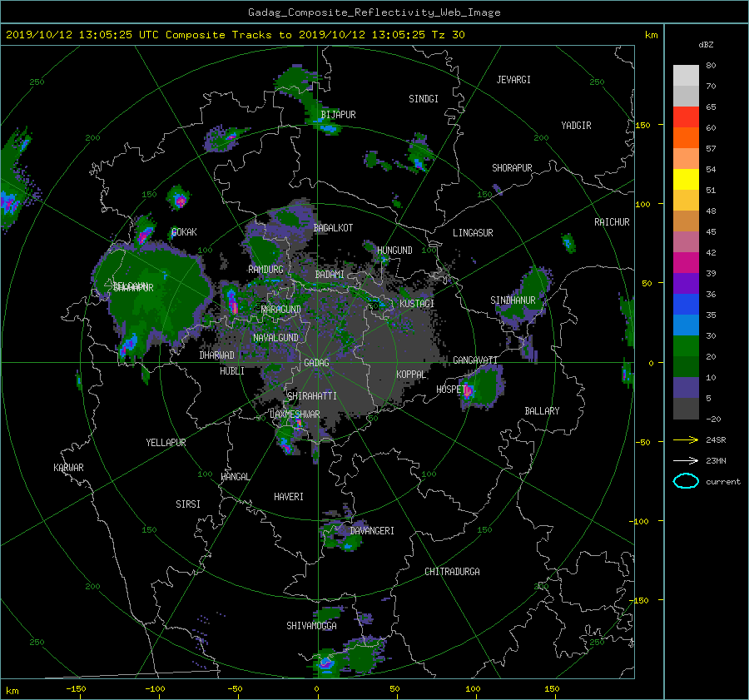Click the HOSPET city label
This screenshot has width=749, height=700.
point(450,390)
